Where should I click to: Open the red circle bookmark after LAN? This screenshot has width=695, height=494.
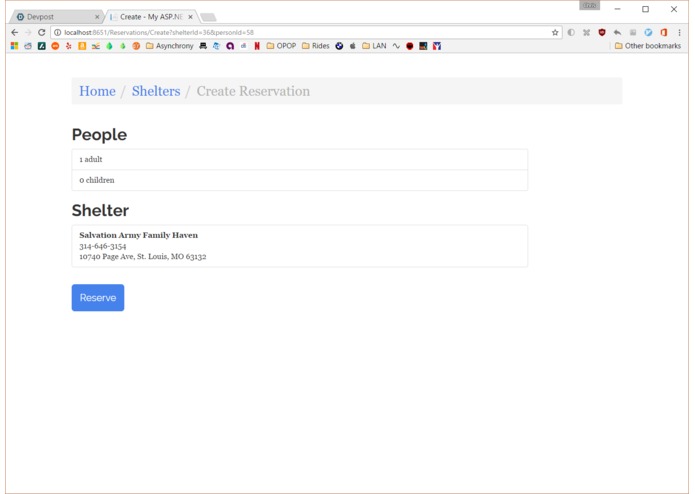(410, 46)
